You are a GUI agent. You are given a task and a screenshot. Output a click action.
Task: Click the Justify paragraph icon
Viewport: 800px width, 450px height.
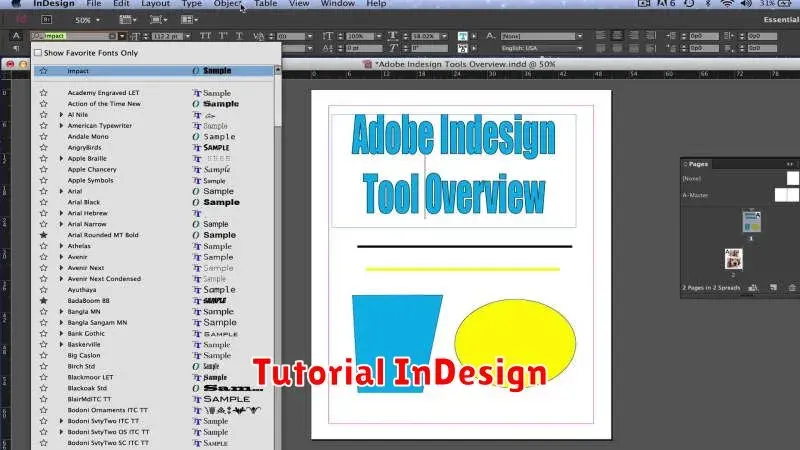(x=651, y=36)
